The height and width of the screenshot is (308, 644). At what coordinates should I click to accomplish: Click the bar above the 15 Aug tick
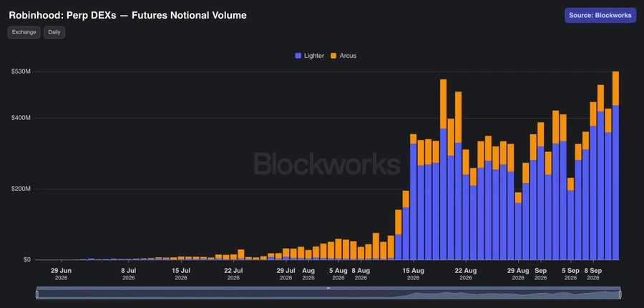[x=413, y=197]
